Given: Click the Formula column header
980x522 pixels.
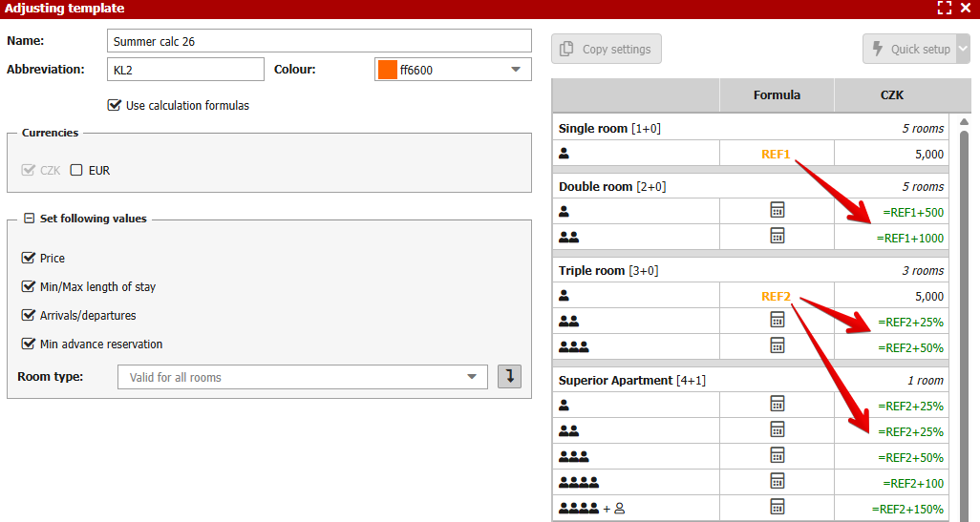Looking at the screenshot, I should [x=777, y=95].
